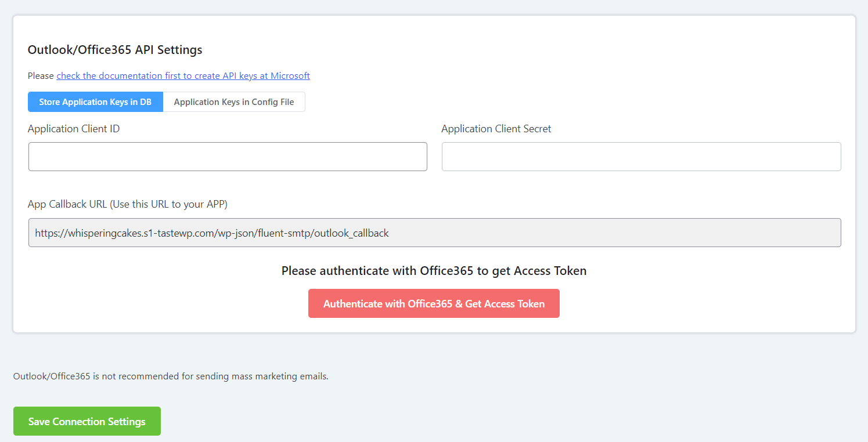
Task: Click the Application Client ID label
Action: 74,128
